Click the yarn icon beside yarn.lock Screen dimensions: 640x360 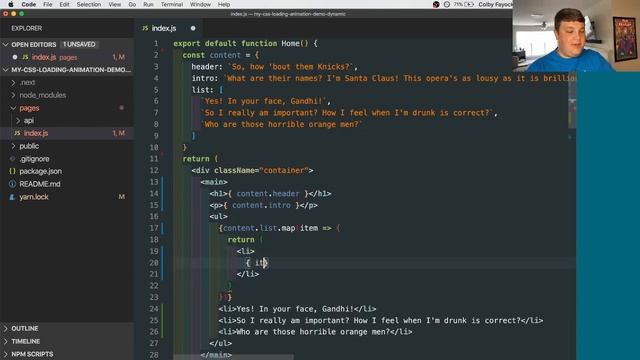pos(12,197)
